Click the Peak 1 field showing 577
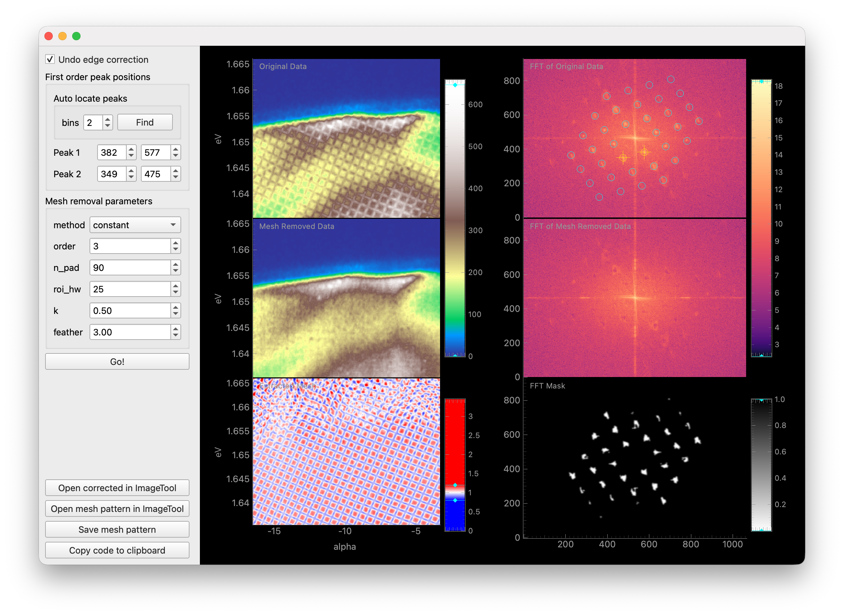The width and height of the screenshot is (844, 616). pos(156,153)
